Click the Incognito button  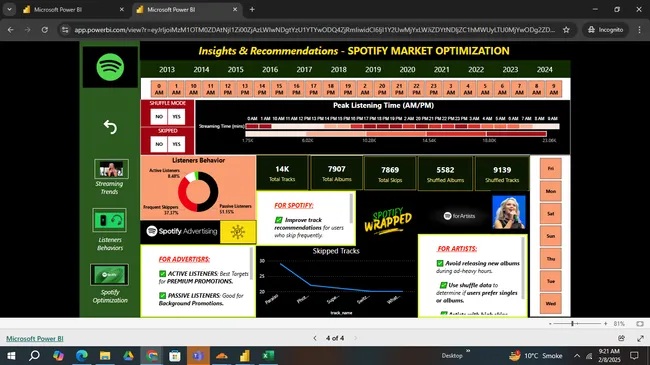tap(606, 29)
